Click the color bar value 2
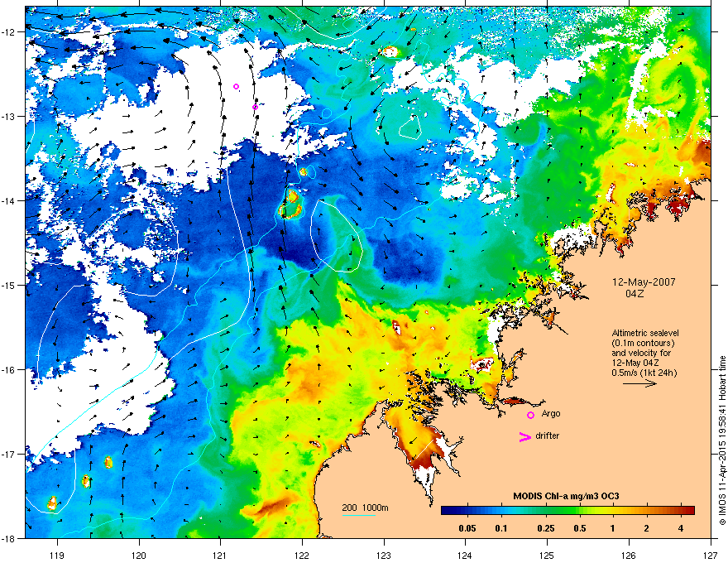The height and width of the screenshot is (563, 728). [x=646, y=528]
